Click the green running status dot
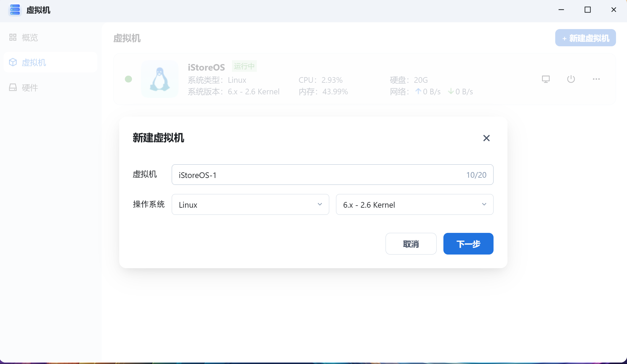 [x=128, y=79]
